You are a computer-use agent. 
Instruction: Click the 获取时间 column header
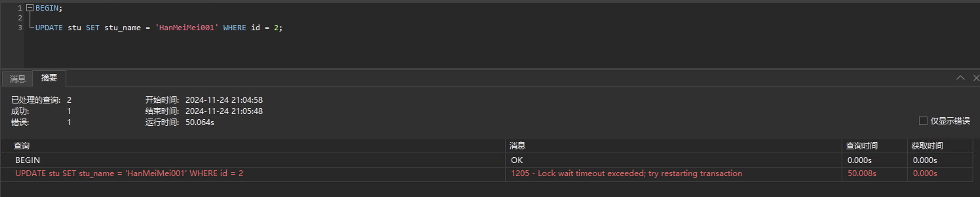pos(927,146)
